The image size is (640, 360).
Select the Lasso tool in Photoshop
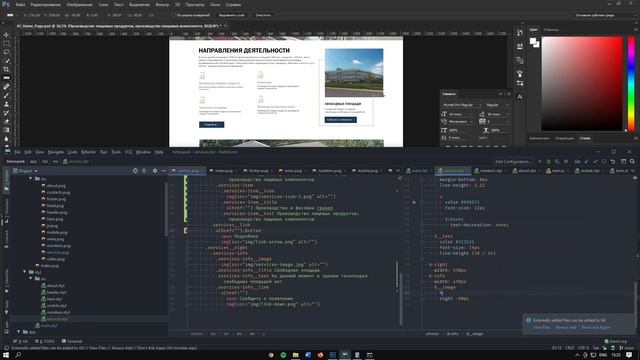tap(6, 52)
